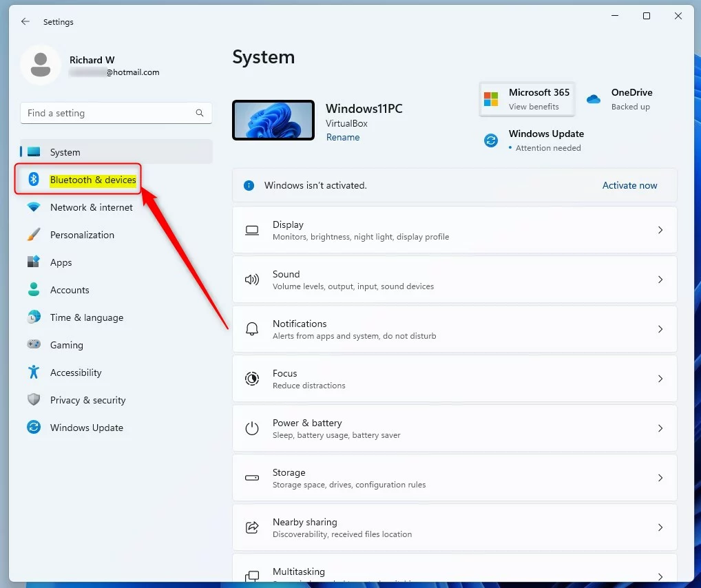
Task: Rename the Windows11PC computer
Action: coord(343,137)
